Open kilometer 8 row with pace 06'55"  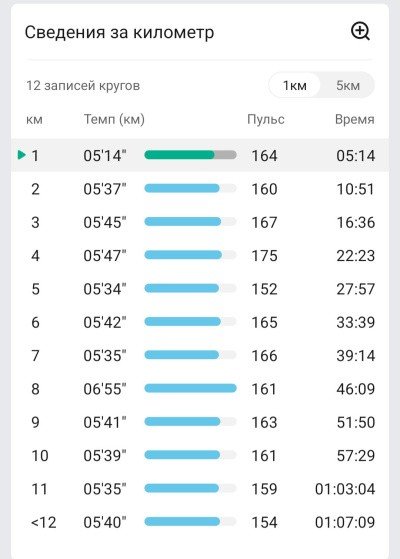click(200, 389)
